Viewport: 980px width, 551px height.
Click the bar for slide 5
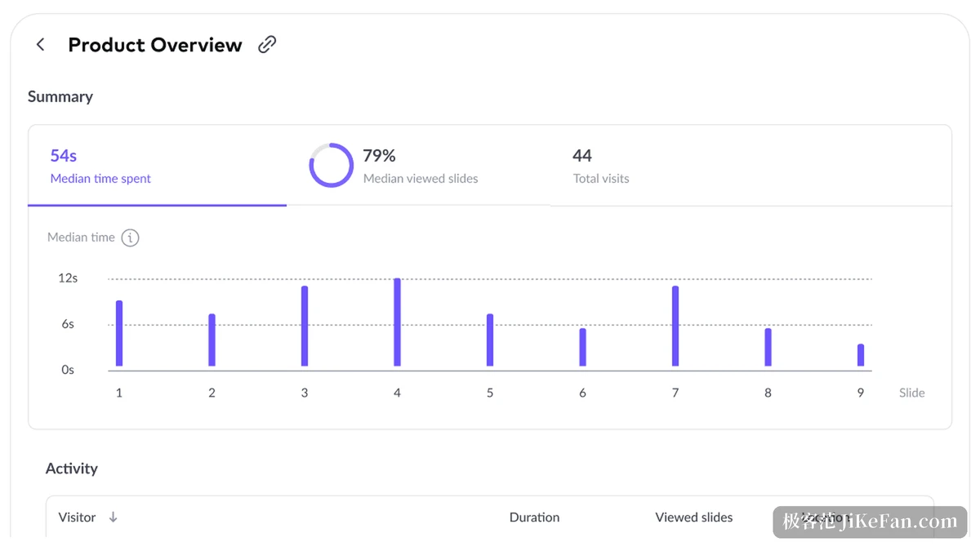click(x=490, y=340)
